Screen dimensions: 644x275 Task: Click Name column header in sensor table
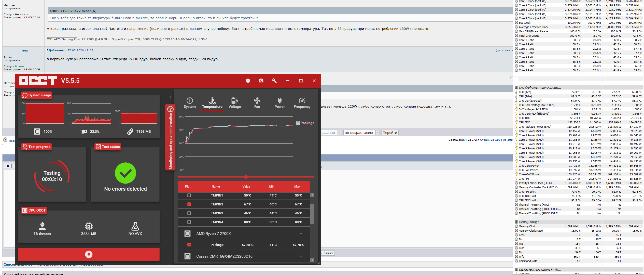216,187
